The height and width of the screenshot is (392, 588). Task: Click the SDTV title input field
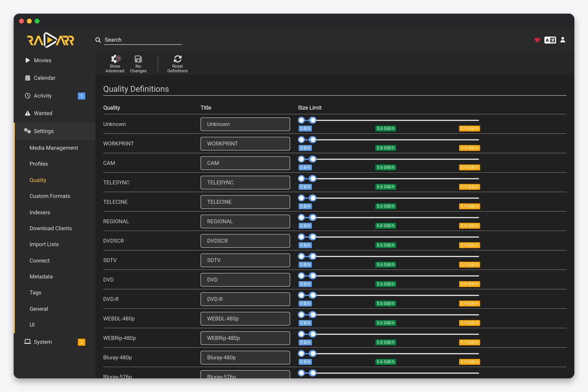(x=245, y=260)
